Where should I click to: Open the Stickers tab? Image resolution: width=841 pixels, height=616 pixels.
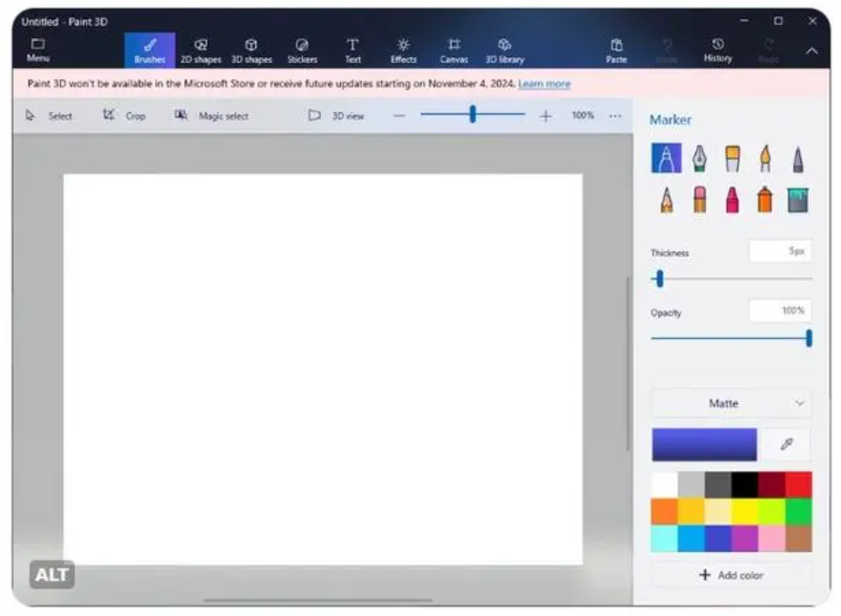(x=302, y=50)
